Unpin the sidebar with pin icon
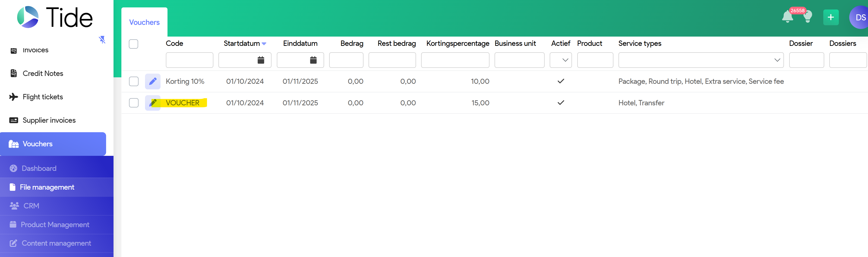The height and width of the screenshot is (257, 868). [102, 40]
